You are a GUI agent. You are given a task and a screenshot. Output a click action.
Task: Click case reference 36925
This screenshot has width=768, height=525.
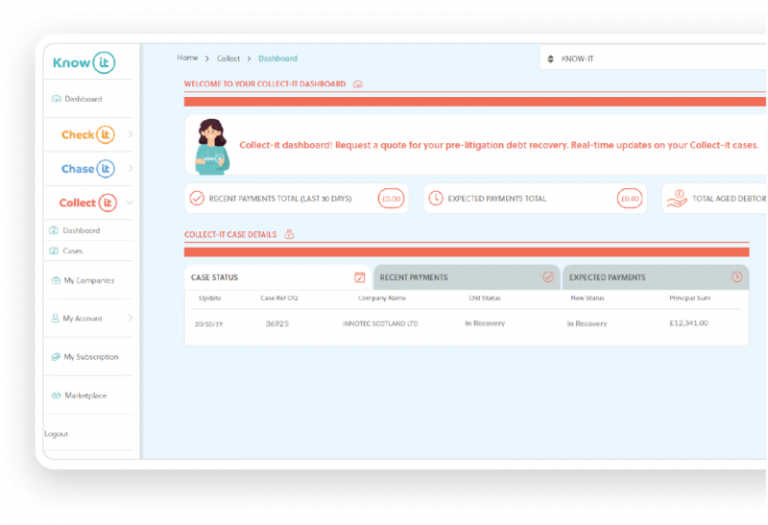(x=277, y=324)
